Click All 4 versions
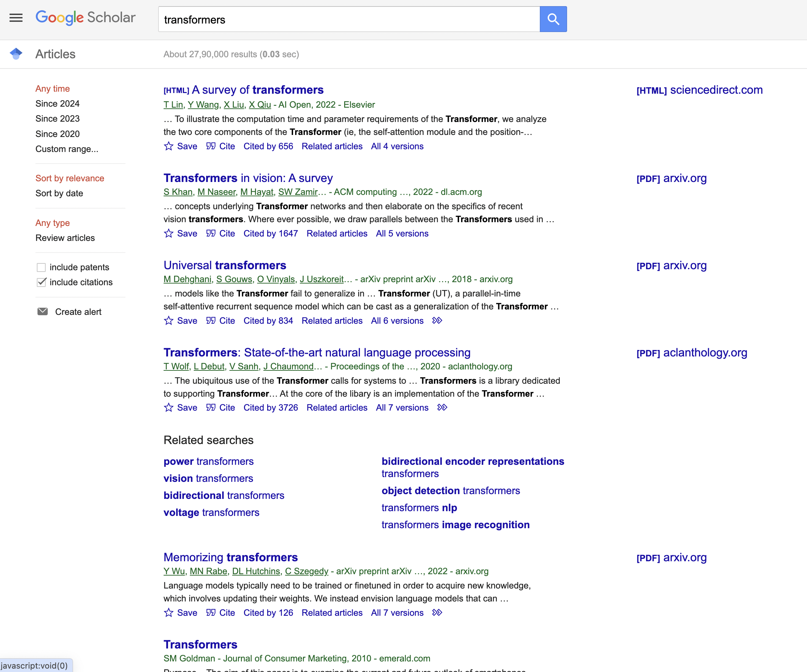Viewport: 807px width, 672px height. click(397, 147)
